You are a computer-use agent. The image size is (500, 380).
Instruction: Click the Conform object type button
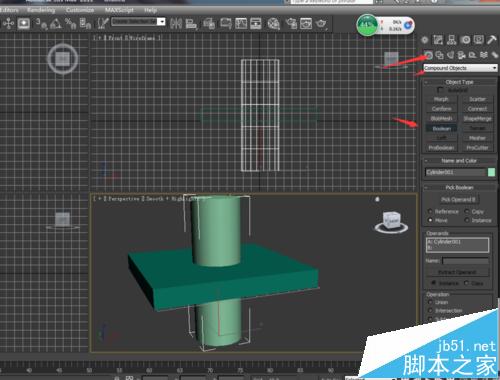click(x=441, y=109)
